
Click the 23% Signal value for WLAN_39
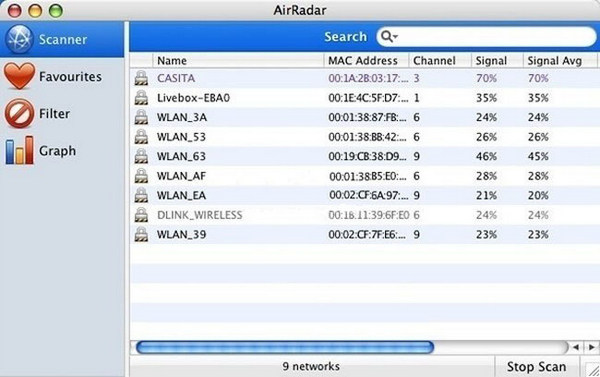486,235
